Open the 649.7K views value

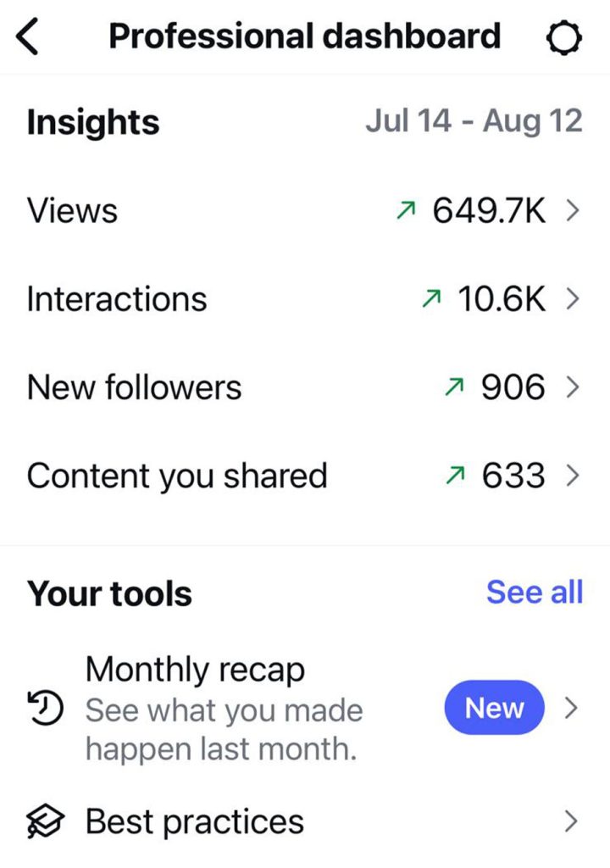(489, 211)
